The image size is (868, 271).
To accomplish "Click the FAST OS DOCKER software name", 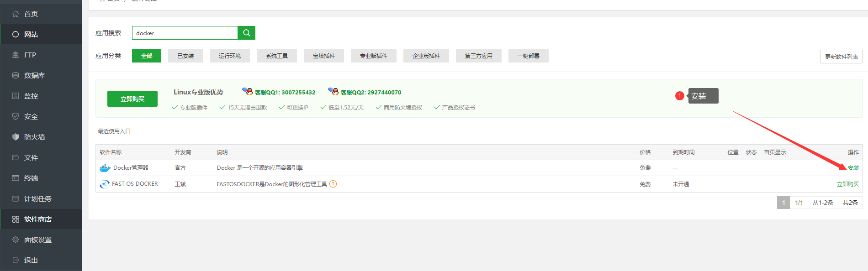I will click(x=135, y=184).
